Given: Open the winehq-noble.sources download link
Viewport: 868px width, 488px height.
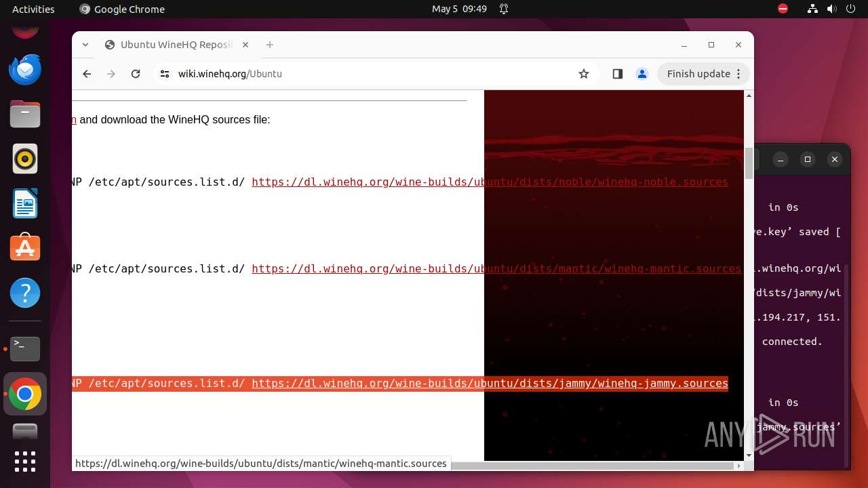Looking at the screenshot, I should pos(490,182).
